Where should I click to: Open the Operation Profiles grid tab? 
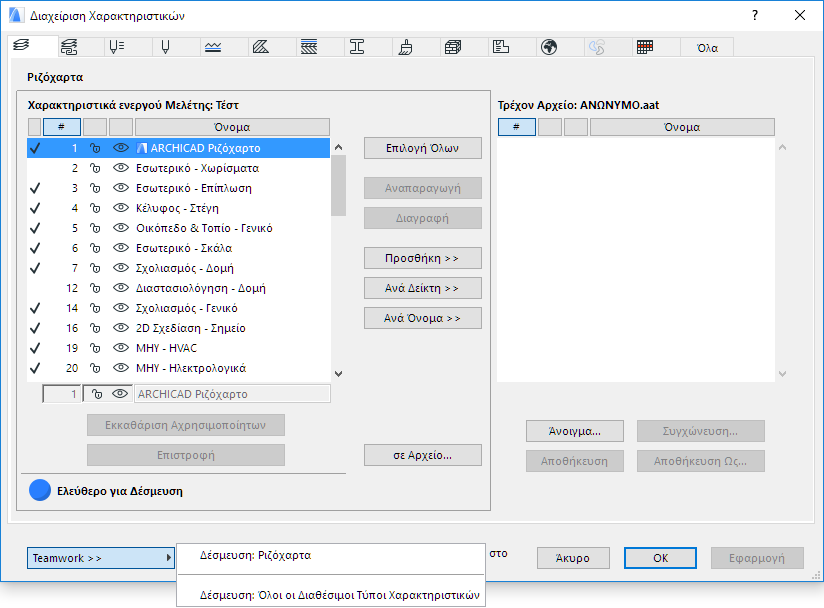(645, 47)
